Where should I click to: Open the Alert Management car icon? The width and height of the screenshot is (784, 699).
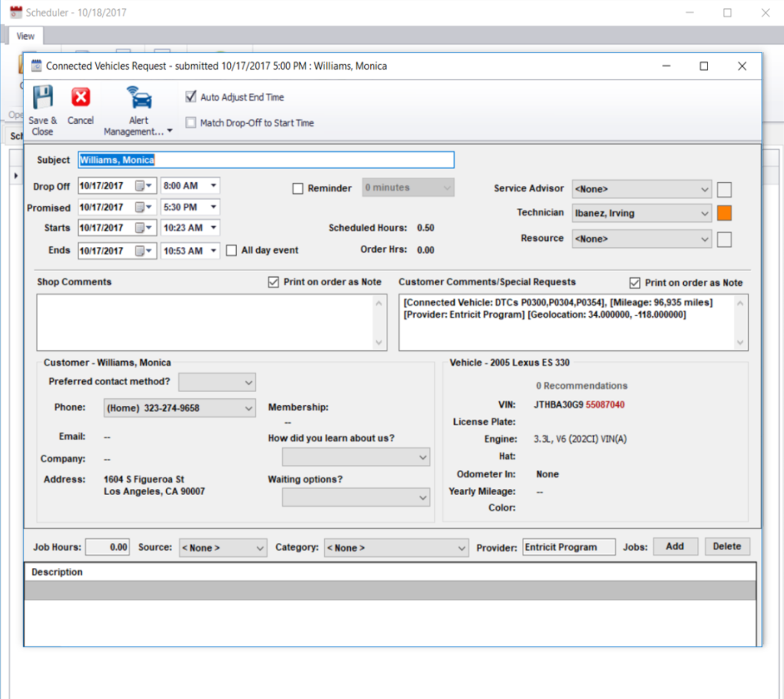139,98
